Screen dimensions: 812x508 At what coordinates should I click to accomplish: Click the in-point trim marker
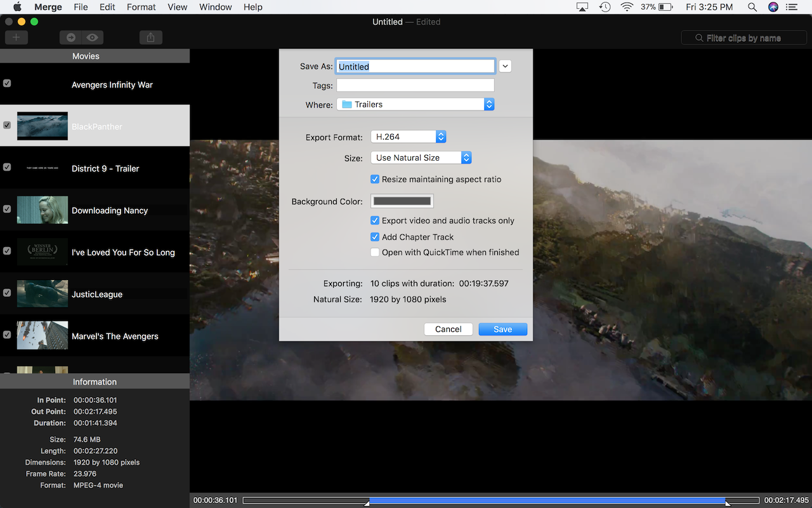(367, 503)
